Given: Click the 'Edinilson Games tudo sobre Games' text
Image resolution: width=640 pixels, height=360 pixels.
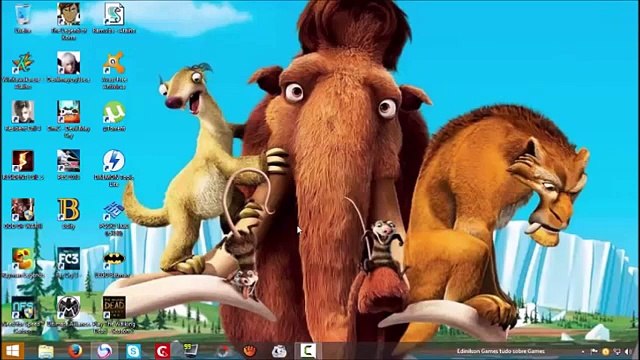Looking at the screenshot, I should [500, 351].
